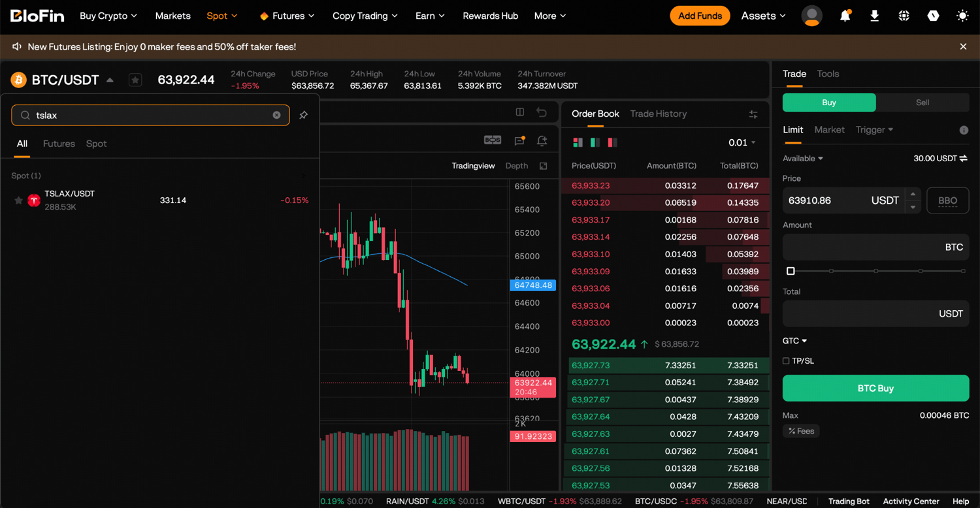Expand the More menu
980x508 pixels.
coord(550,16)
